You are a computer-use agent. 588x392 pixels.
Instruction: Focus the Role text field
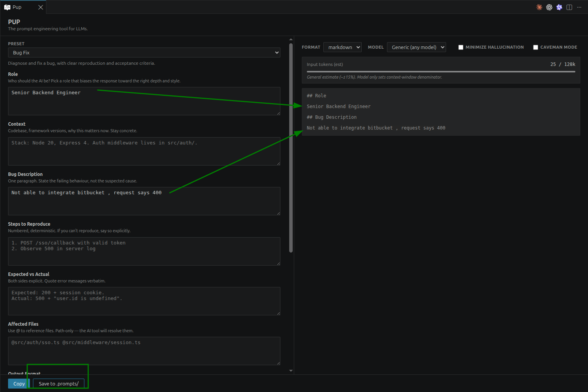coord(144,101)
